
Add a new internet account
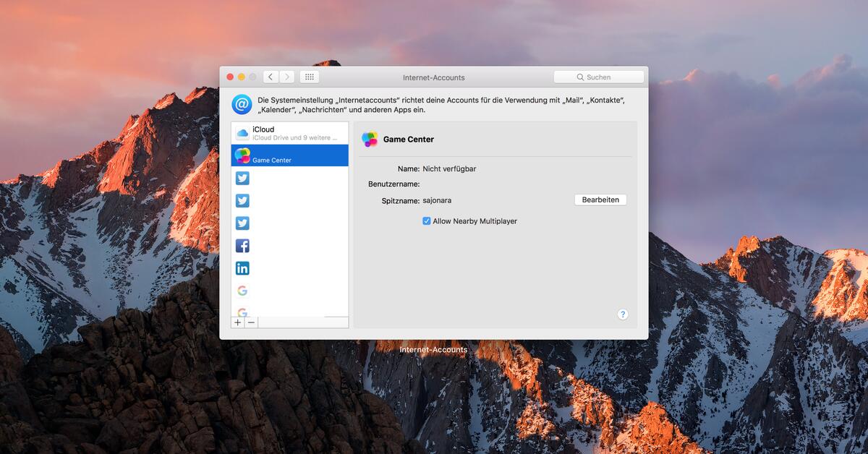(x=237, y=322)
